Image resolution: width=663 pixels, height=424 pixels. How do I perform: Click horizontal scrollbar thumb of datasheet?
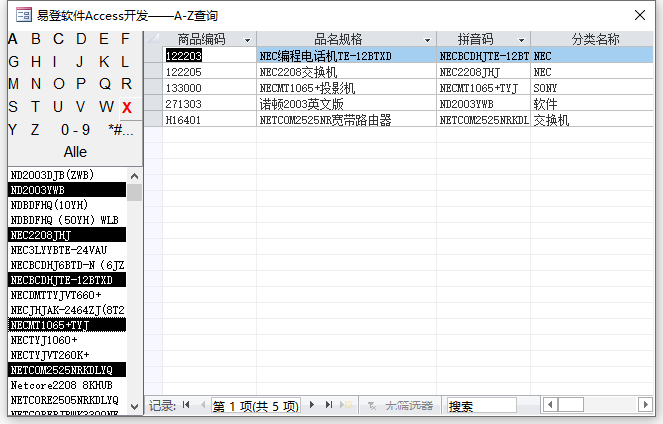(x=571, y=405)
